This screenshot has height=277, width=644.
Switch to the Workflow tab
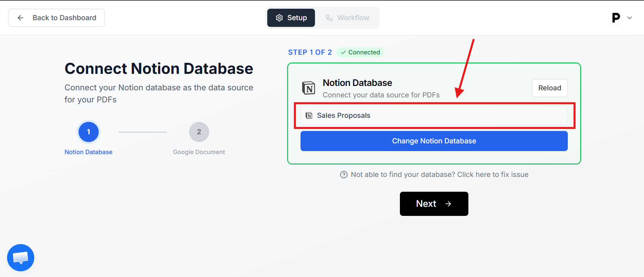(x=347, y=18)
